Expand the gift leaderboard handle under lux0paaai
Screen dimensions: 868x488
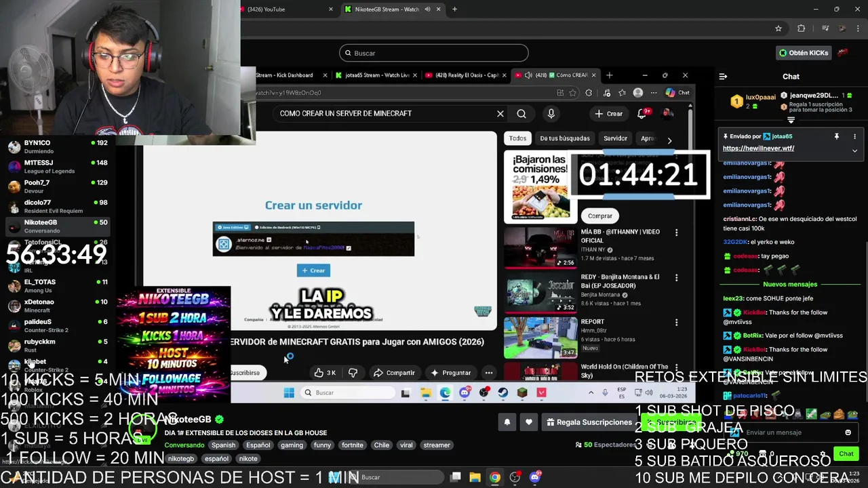(791, 120)
